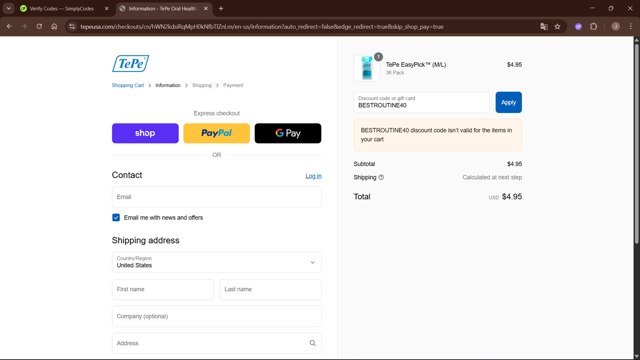640x360 pixels.
Task: Open site information icon in address bar
Action: 72,27
